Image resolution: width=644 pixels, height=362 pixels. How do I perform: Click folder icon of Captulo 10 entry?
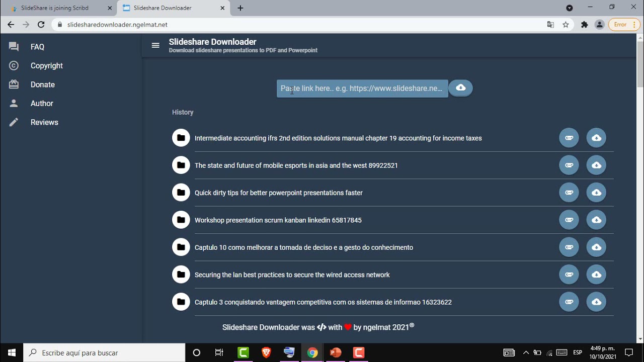point(181,247)
